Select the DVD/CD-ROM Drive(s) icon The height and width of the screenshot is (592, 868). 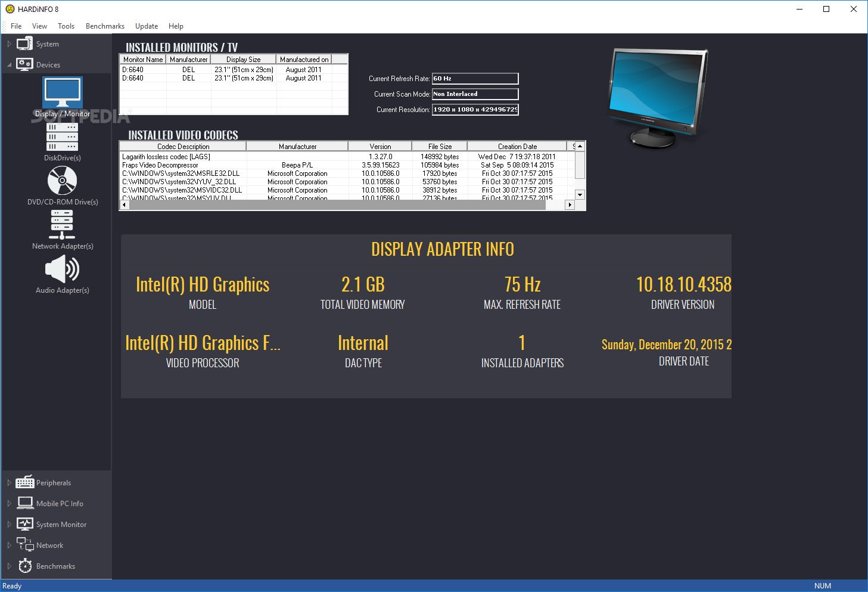tap(62, 180)
